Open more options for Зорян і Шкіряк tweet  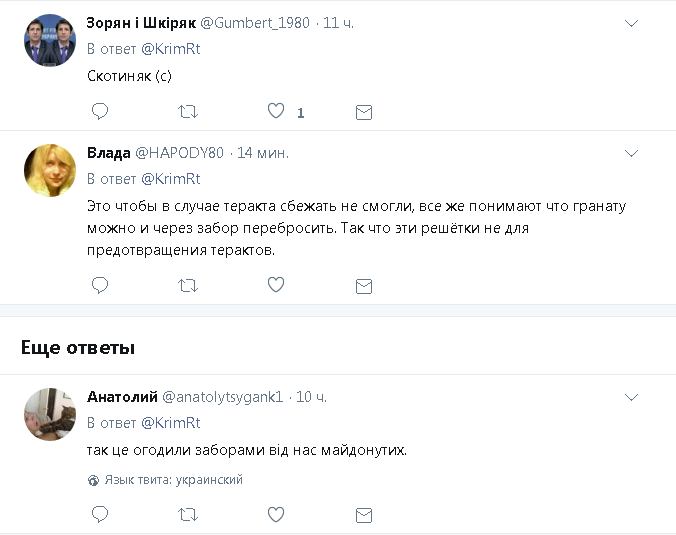(x=631, y=22)
